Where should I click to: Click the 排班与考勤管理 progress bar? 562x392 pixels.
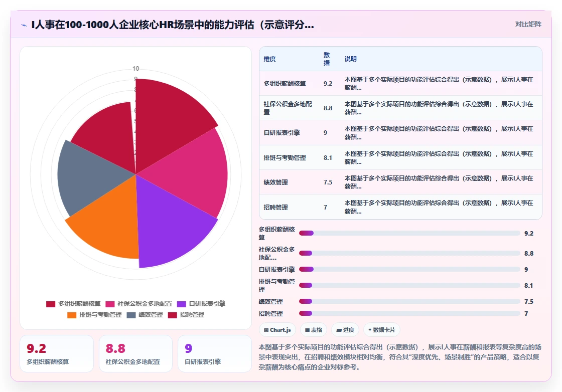(409, 285)
